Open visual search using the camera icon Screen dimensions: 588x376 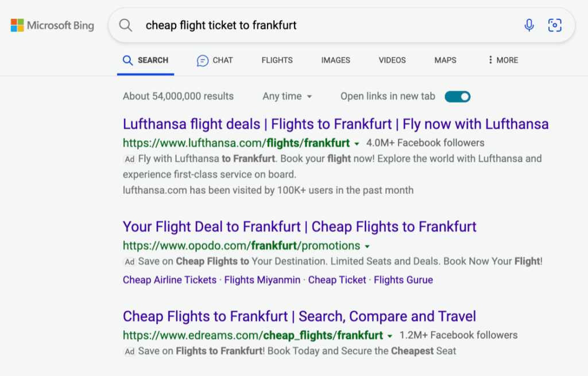(x=555, y=25)
